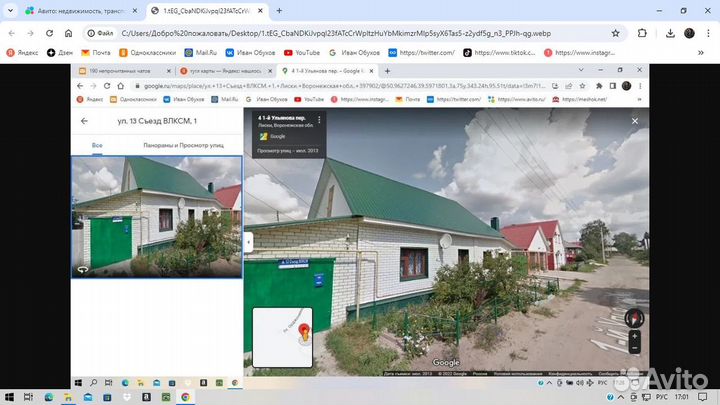Open the Amazon app on the taskbar
The height and width of the screenshot is (405, 720).
[x=146, y=397]
